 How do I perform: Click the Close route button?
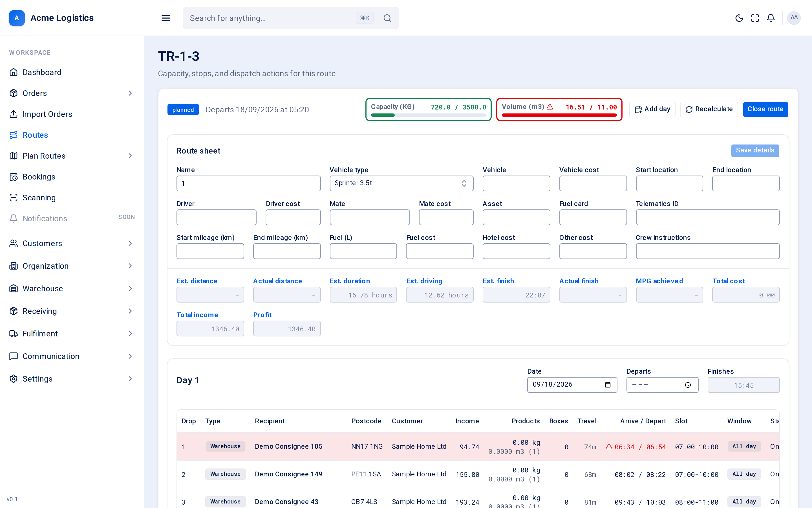point(765,109)
